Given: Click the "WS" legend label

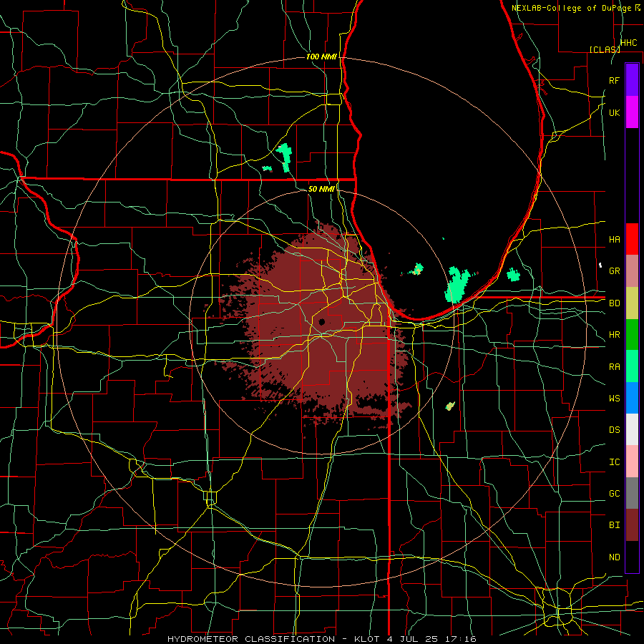Looking at the screenshot, I should click(x=614, y=398).
